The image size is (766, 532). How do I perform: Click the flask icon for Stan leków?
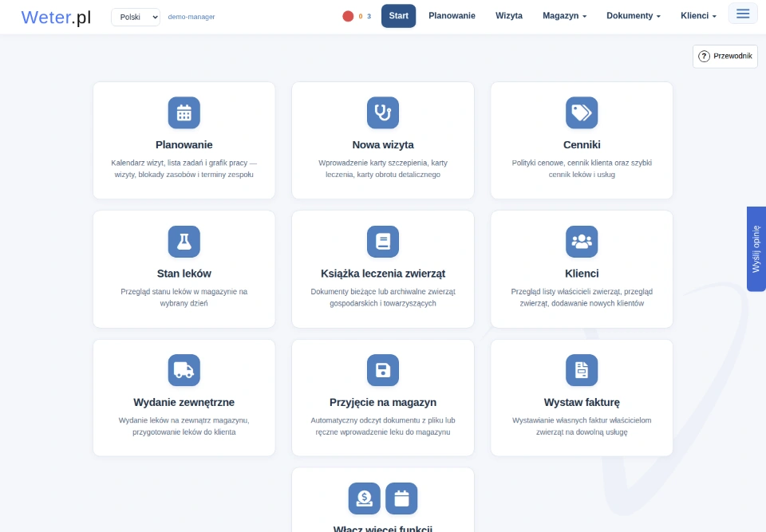pyautogui.click(x=184, y=242)
